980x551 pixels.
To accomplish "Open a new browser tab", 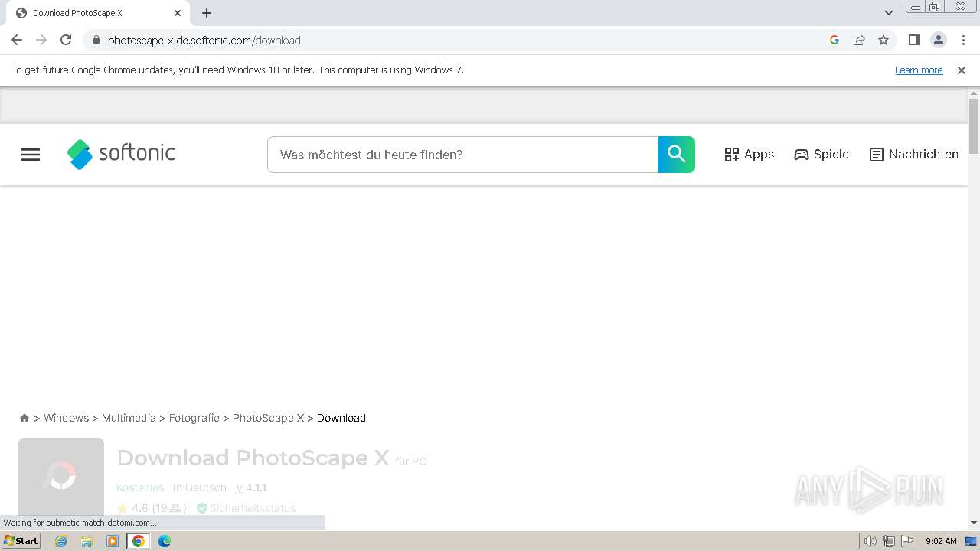I will [x=207, y=13].
